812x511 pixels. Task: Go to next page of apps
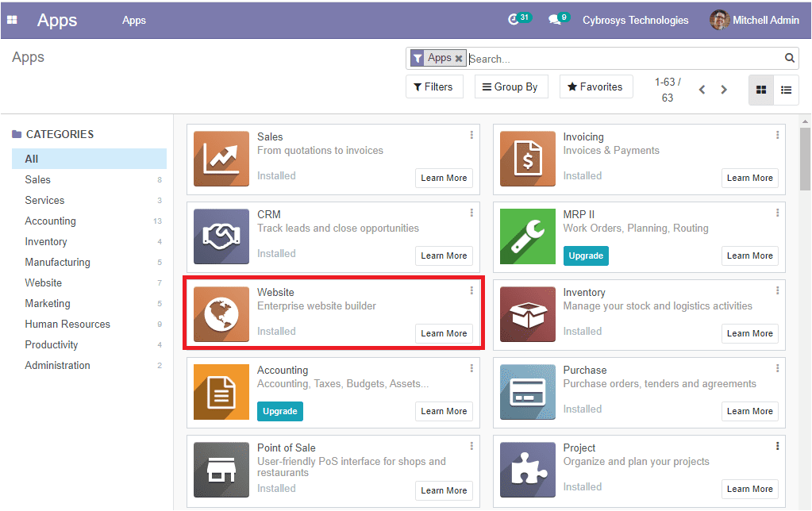pyautogui.click(x=724, y=90)
